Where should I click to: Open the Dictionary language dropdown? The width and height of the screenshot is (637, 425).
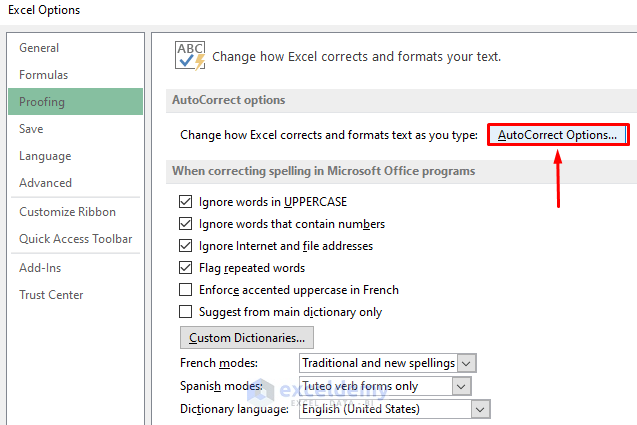point(480,409)
